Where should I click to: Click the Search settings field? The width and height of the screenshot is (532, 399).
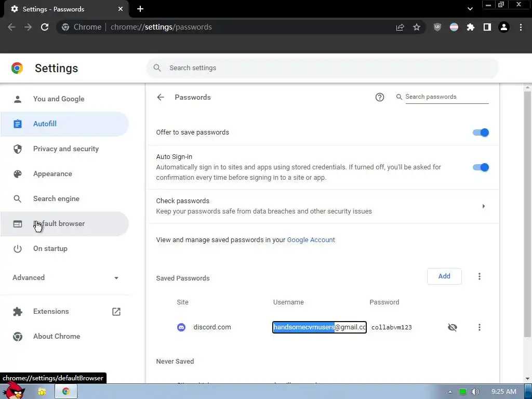(322, 68)
